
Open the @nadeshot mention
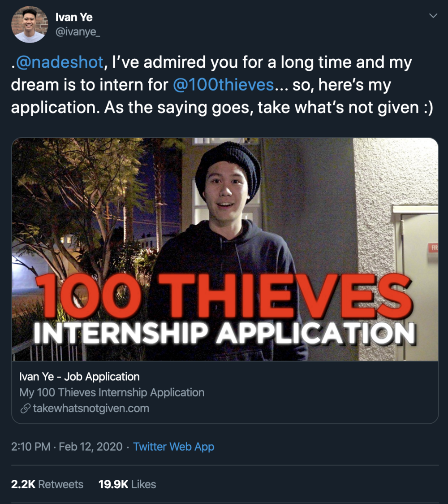coord(60,62)
